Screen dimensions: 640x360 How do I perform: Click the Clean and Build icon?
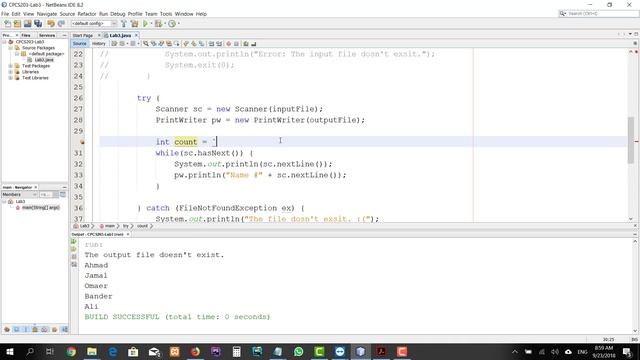coord(134,24)
